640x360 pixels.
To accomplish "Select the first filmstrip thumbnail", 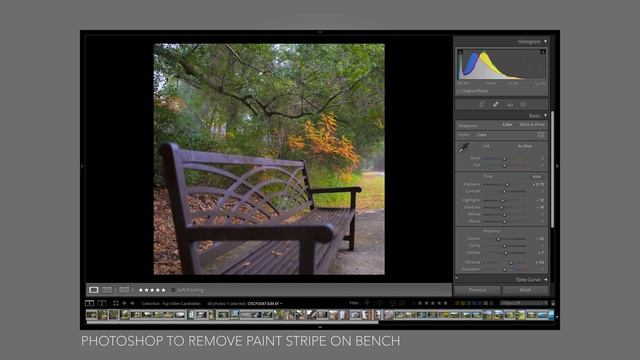I will coord(91,315).
